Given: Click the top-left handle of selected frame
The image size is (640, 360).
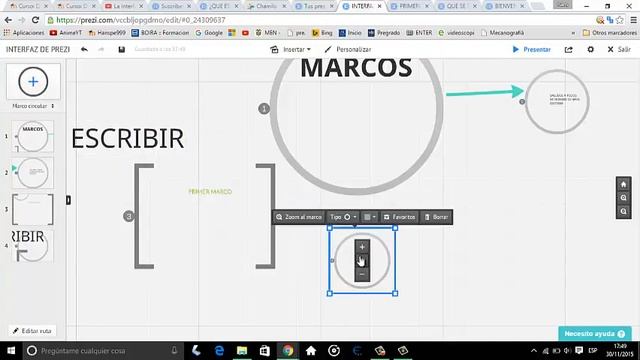Looking at the screenshot, I should 330,228.
